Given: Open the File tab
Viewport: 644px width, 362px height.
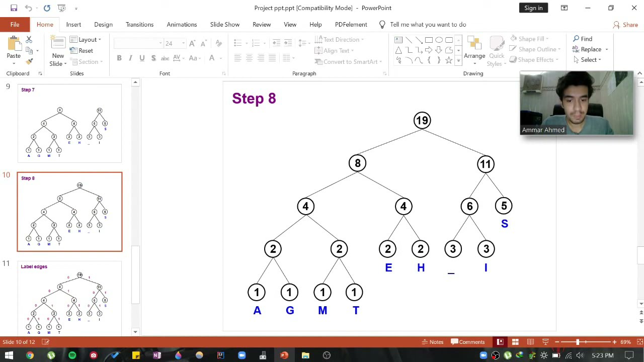Looking at the screenshot, I should tap(15, 25).
